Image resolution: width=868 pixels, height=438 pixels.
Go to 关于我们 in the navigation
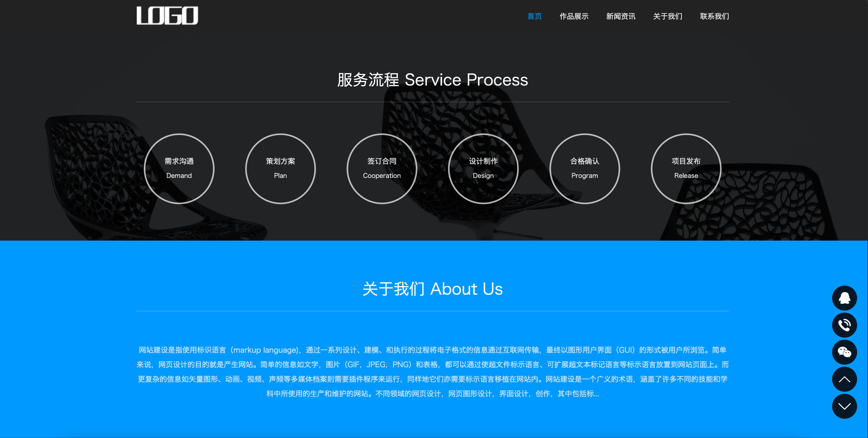[x=668, y=16]
